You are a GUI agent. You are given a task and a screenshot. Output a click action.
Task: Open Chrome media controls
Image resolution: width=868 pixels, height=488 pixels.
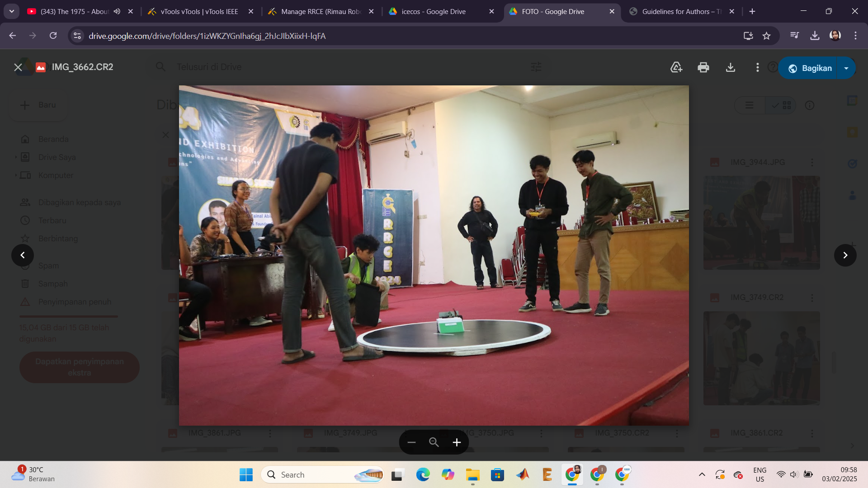[x=794, y=36]
